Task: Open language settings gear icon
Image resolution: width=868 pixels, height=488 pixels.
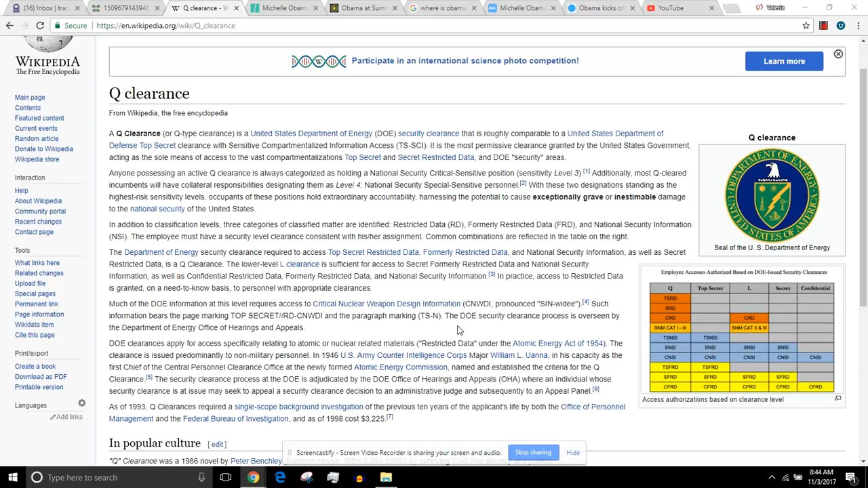Action: click(81, 403)
